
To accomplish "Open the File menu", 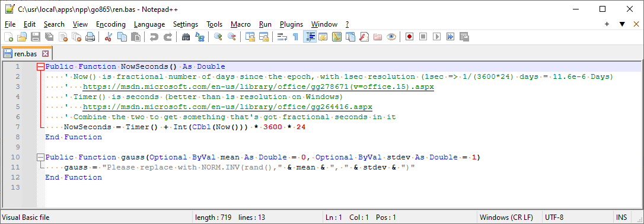I will pos(10,24).
